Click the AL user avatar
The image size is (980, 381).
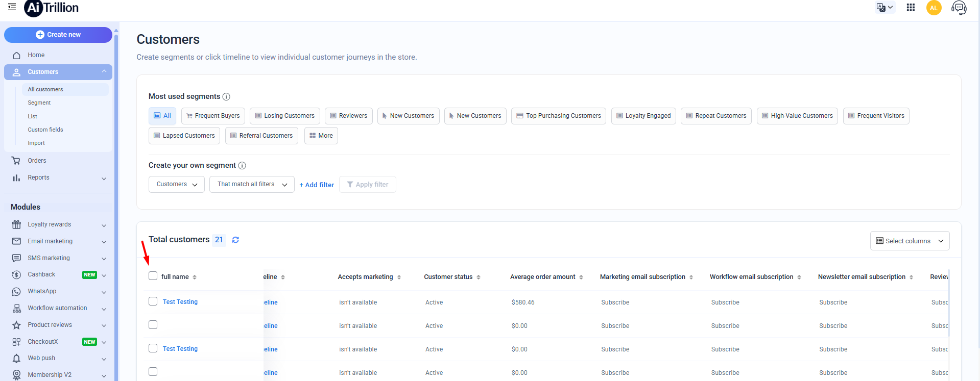(x=934, y=8)
